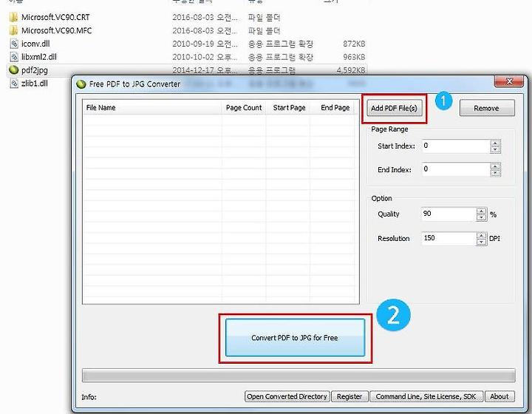Click the File Name column header
Viewport: 532px width, 414px height.
pos(152,108)
